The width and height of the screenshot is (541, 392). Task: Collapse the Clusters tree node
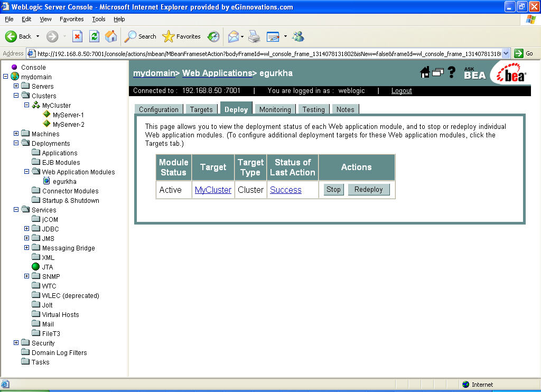click(16, 95)
